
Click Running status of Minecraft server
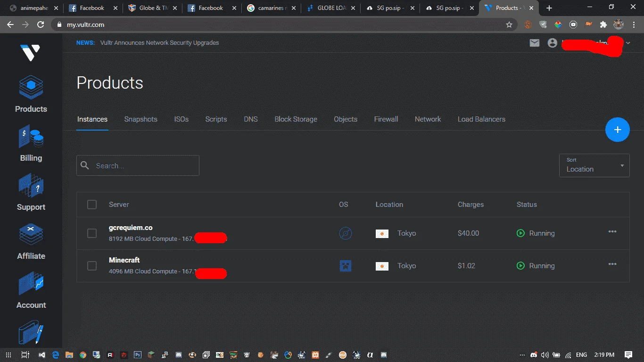pos(536,266)
